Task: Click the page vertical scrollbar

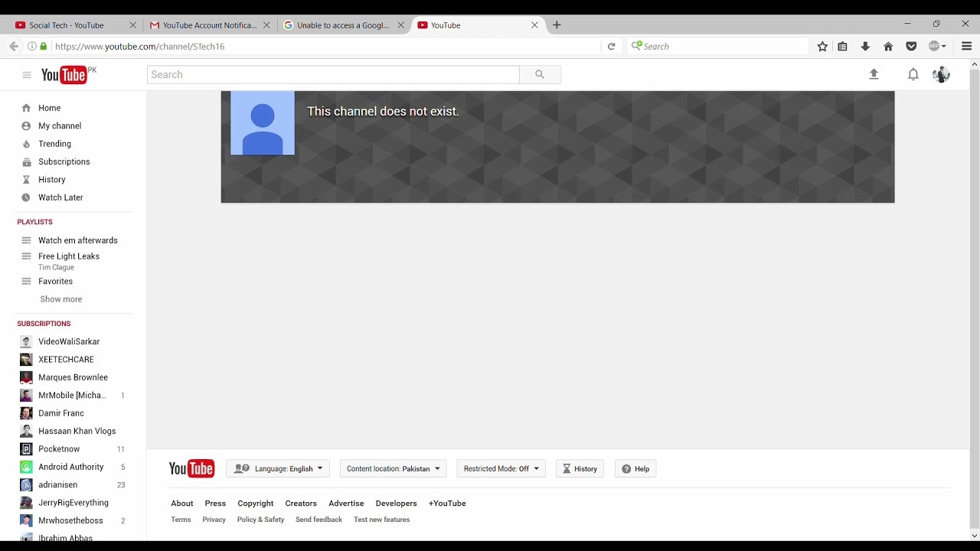Action: 974,300
